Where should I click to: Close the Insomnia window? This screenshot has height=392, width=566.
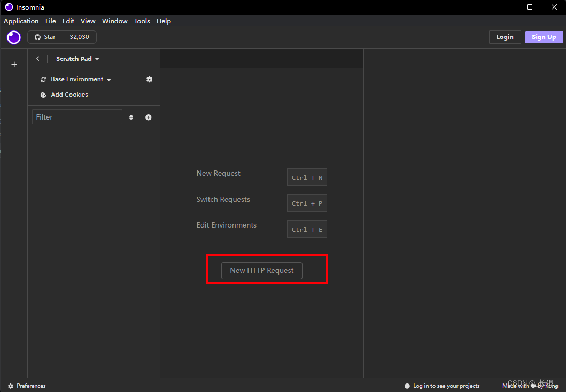coord(554,7)
